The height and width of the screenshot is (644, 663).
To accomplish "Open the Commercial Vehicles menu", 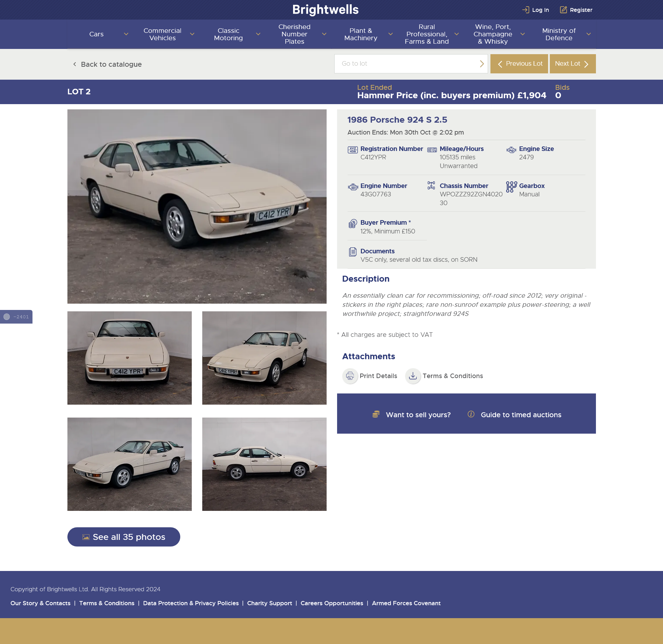I will 162,34.
